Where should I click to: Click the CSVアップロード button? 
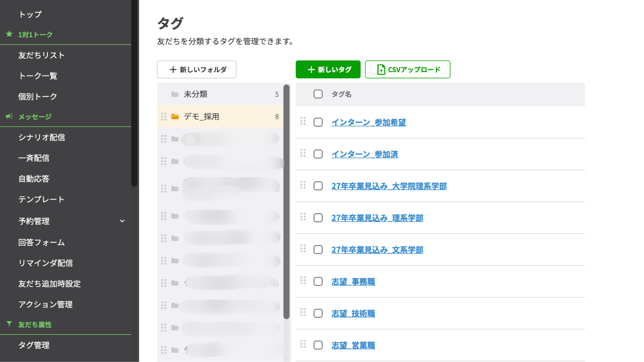[x=408, y=70]
